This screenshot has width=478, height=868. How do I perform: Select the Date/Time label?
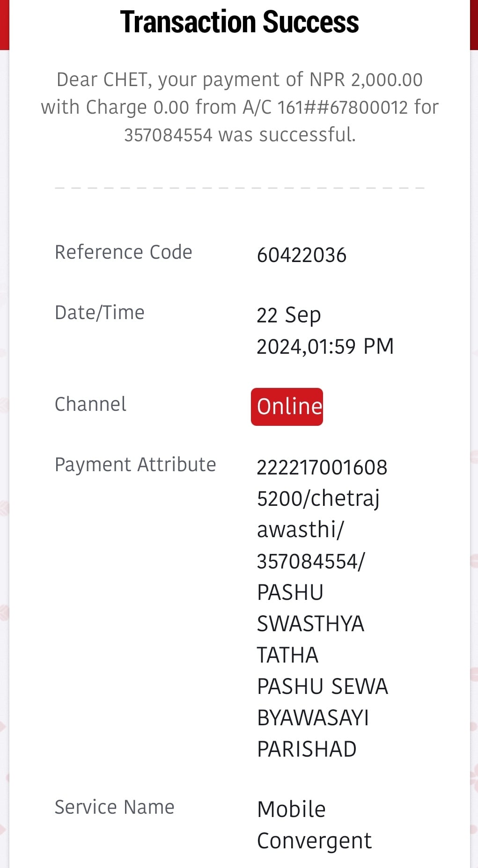tap(100, 313)
